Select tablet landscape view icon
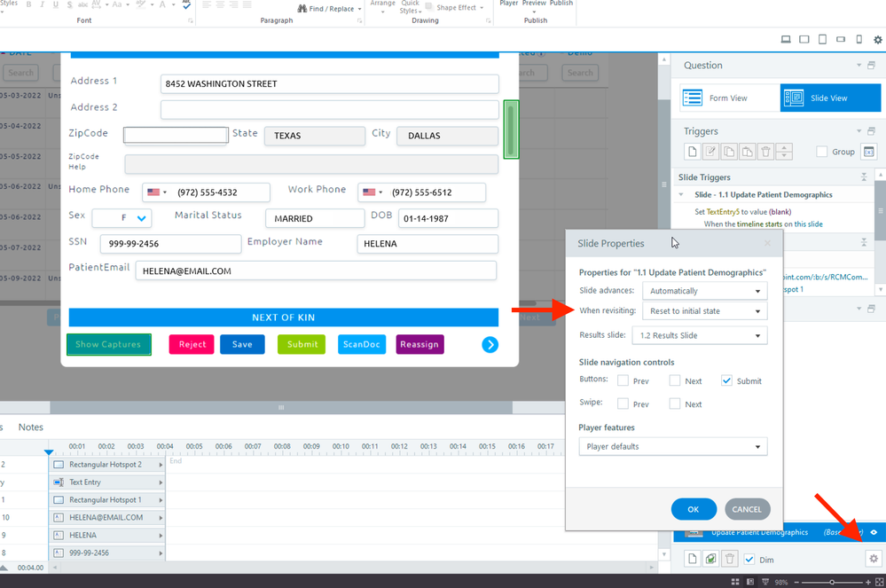This screenshot has height=588, width=886. click(x=804, y=40)
